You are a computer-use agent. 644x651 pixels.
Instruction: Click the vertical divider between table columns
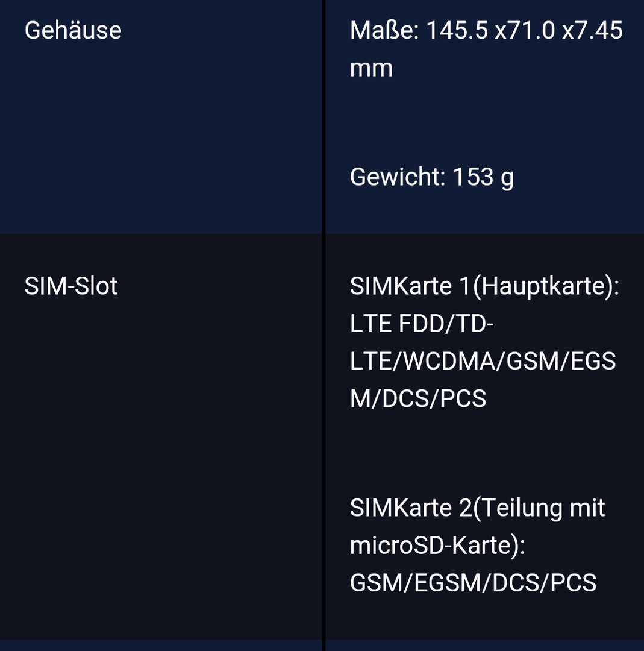(x=324, y=325)
